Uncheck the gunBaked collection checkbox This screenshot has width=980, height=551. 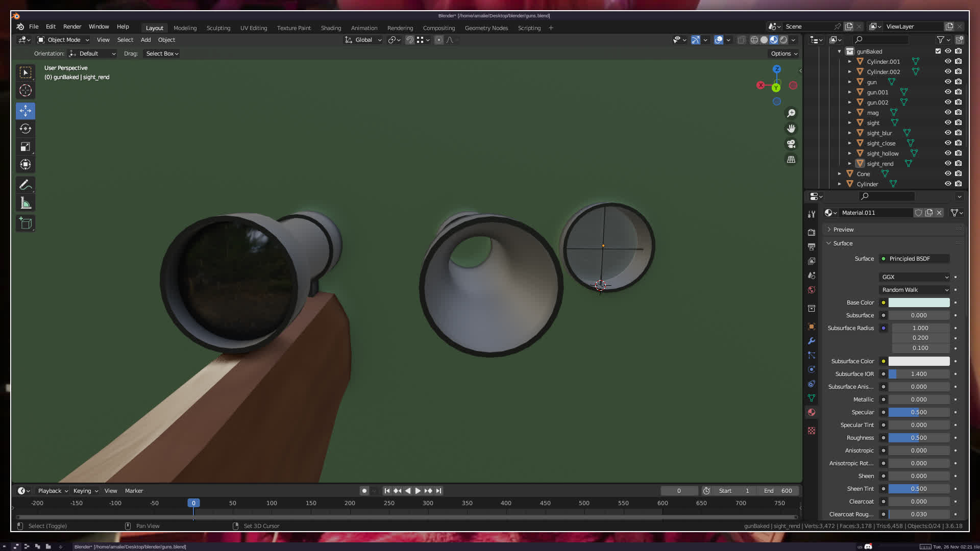tap(938, 51)
